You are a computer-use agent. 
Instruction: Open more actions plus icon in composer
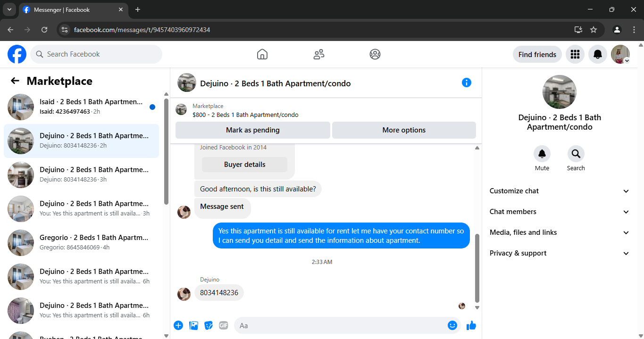pos(178,325)
